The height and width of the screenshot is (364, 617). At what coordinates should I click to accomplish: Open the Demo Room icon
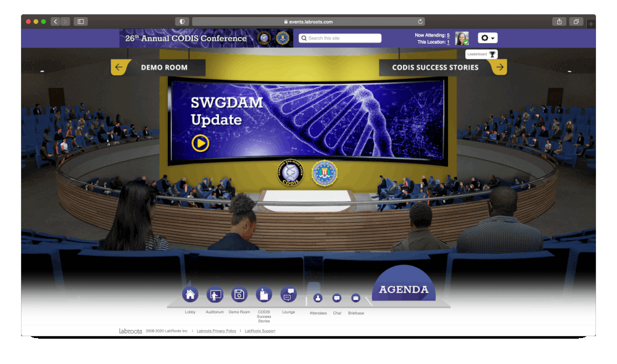[239, 295]
